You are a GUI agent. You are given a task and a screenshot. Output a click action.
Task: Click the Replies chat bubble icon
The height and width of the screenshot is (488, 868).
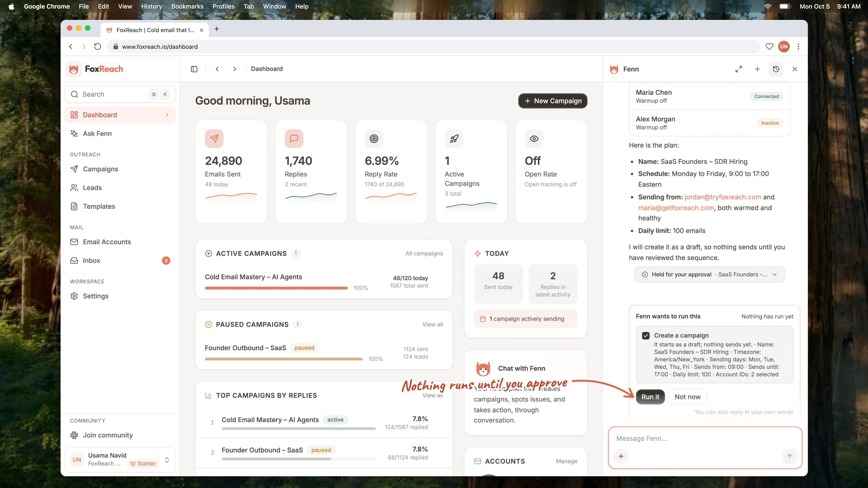click(x=294, y=139)
